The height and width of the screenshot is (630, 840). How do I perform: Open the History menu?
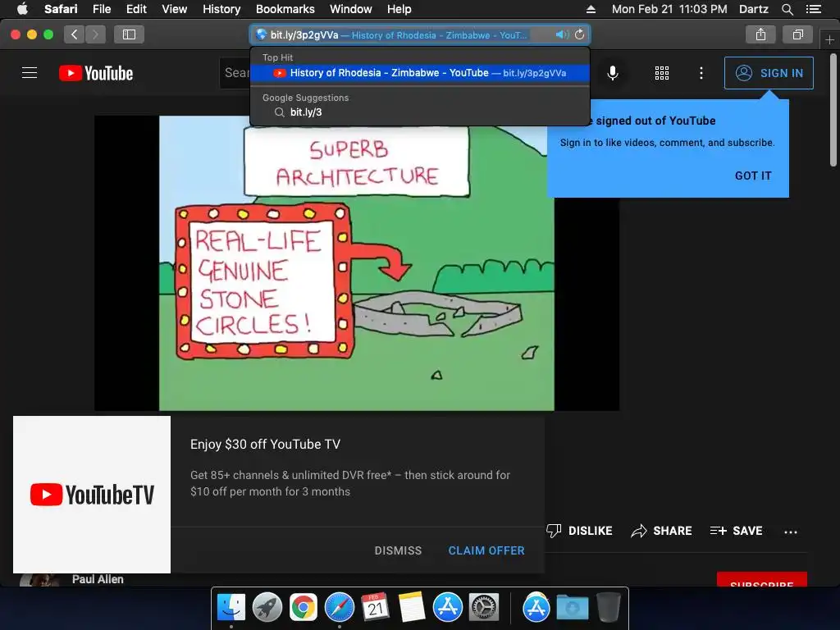221,9
